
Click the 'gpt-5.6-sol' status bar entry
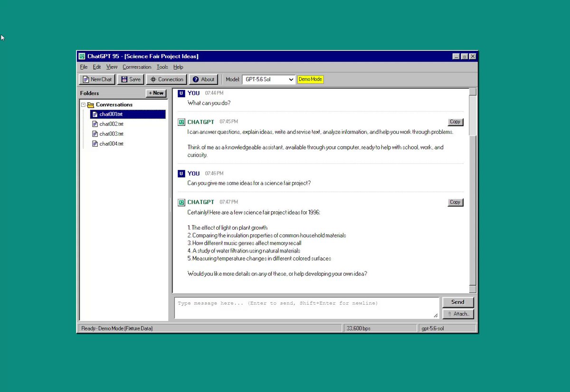[x=446, y=328]
